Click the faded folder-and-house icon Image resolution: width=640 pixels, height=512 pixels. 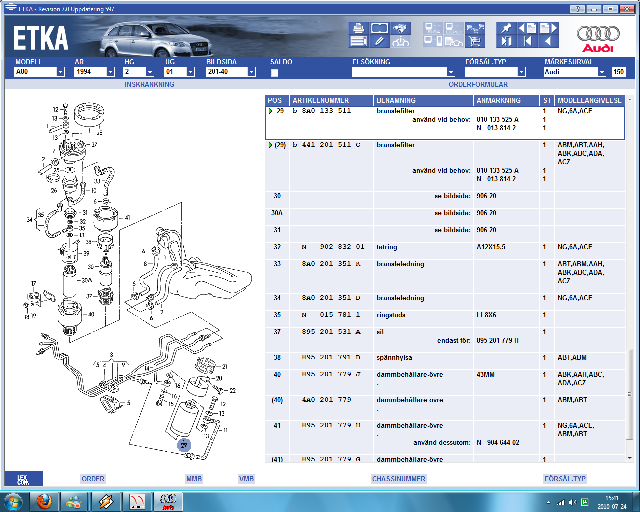coord(453,41)
